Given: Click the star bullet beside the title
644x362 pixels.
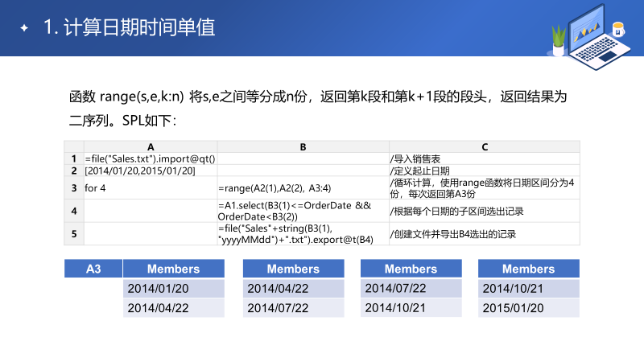Looking at the screenshot, I should pos(24,28).
